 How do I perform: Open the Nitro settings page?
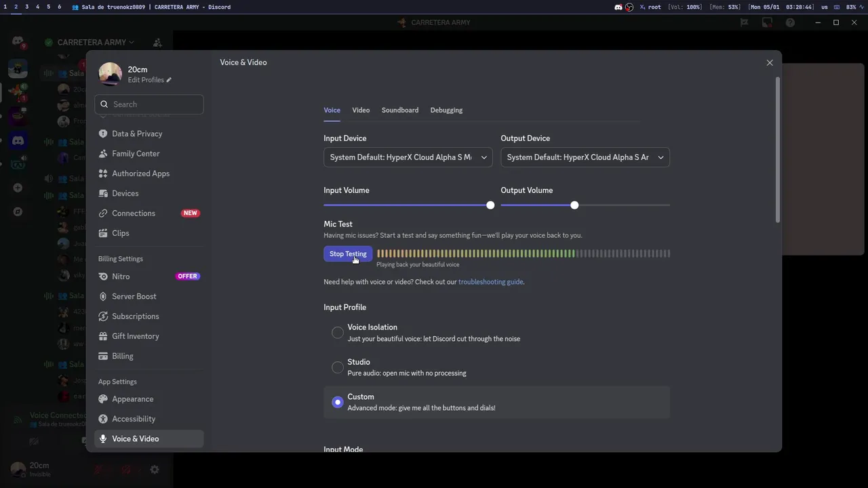(149, 277)
